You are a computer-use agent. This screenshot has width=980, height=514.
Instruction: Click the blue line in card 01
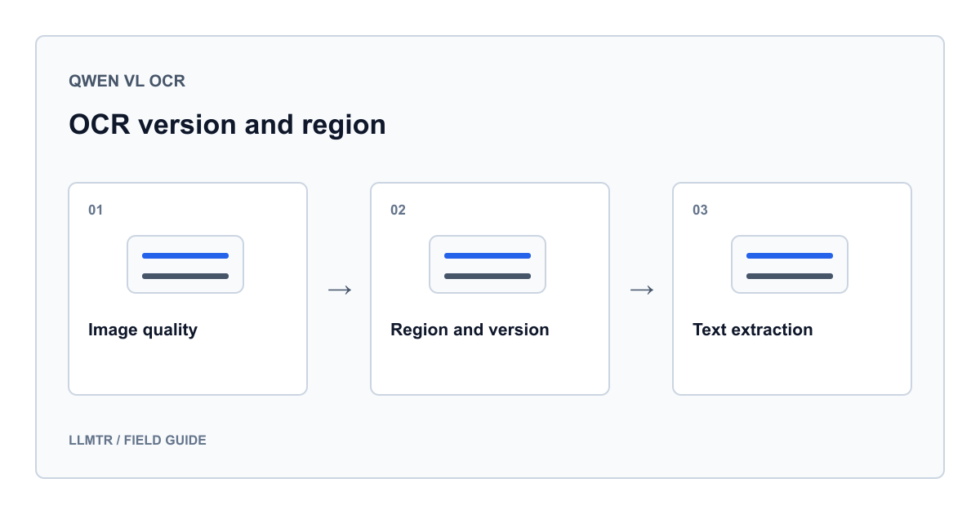[185, 255]
